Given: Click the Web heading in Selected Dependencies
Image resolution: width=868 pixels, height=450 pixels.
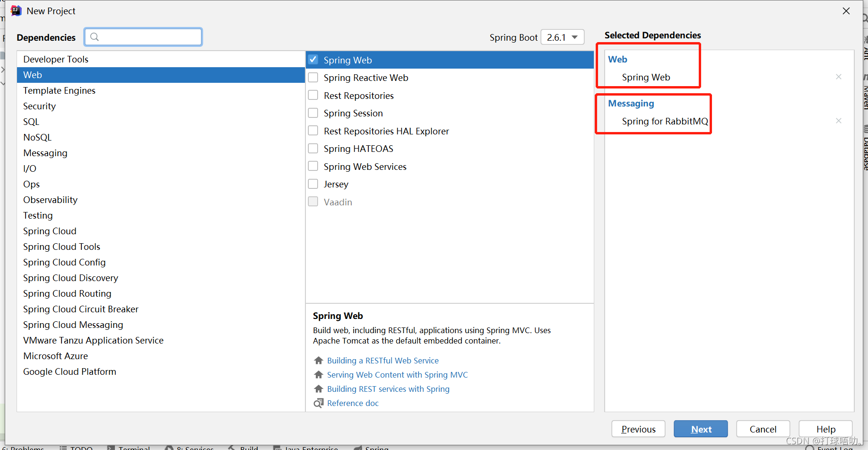Looking at the screenshot, I should [617, 59].
